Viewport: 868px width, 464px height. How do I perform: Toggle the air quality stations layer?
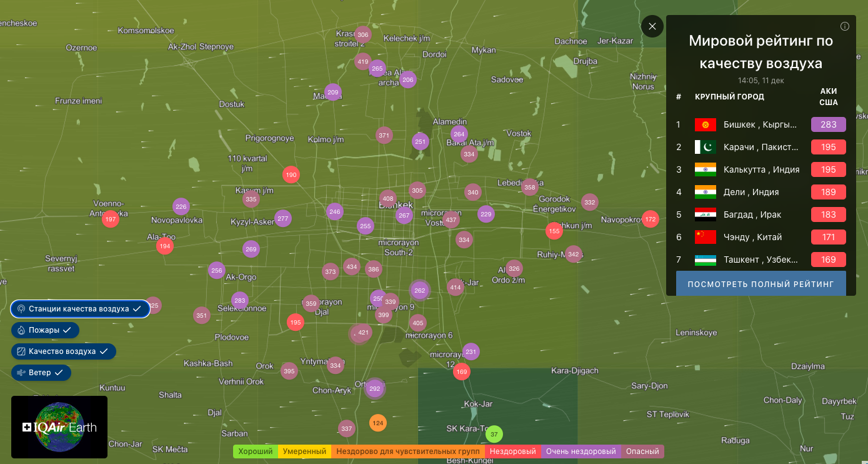pyautogui.click(x=80, y=309)
